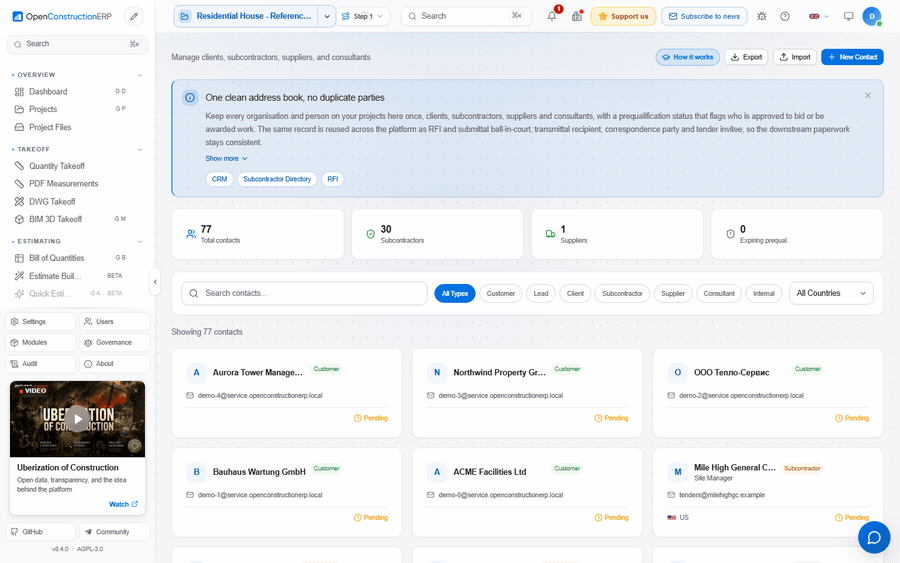Click the Import button
900x563 pixels.
coord(795,57)
